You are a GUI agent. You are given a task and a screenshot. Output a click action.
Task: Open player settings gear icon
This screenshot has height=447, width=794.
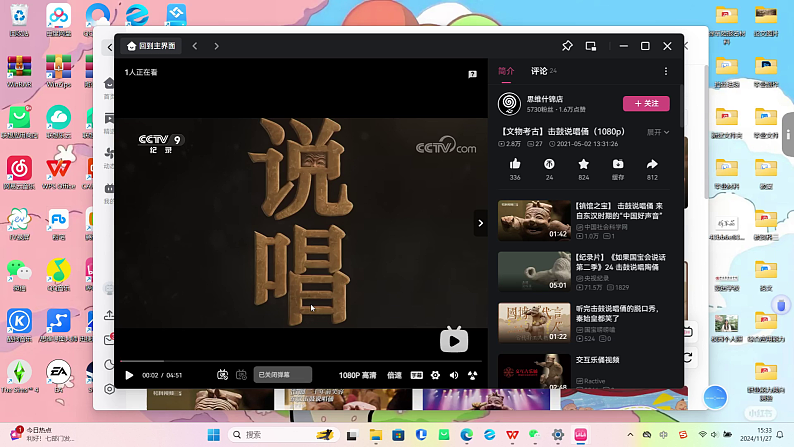[x=435, y=375]
